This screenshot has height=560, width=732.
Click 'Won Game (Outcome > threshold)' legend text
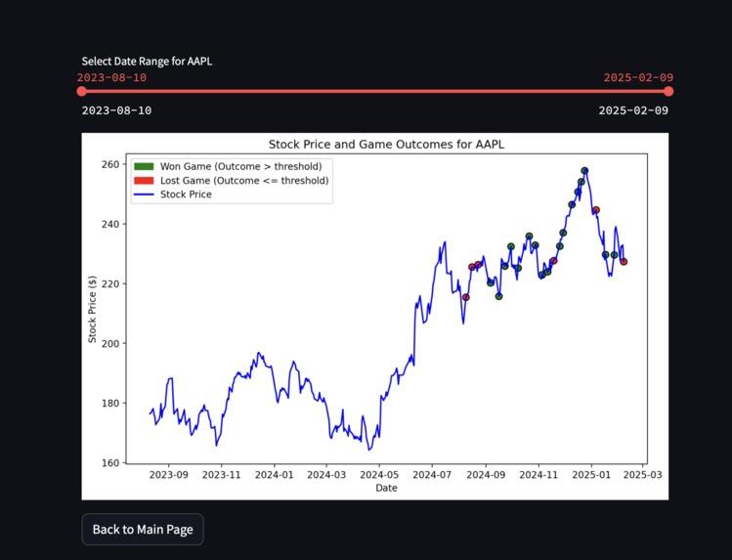[x=240, y=166]
